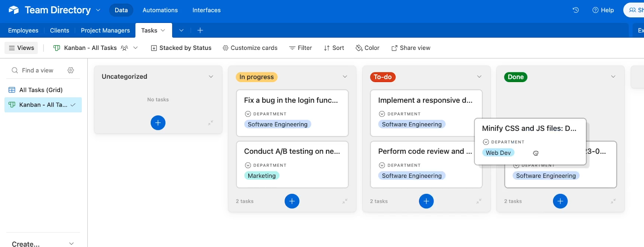This screenshot has height=247, width=644.
Task: Click the In progress status label
Action: coord(256,77)
